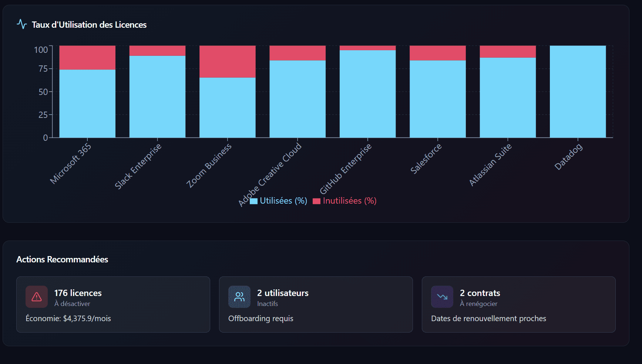Viewport: 642px width, 364px height.
Task: Click the GitHub Enterprise used bar
Action: [x=367, y=94]
